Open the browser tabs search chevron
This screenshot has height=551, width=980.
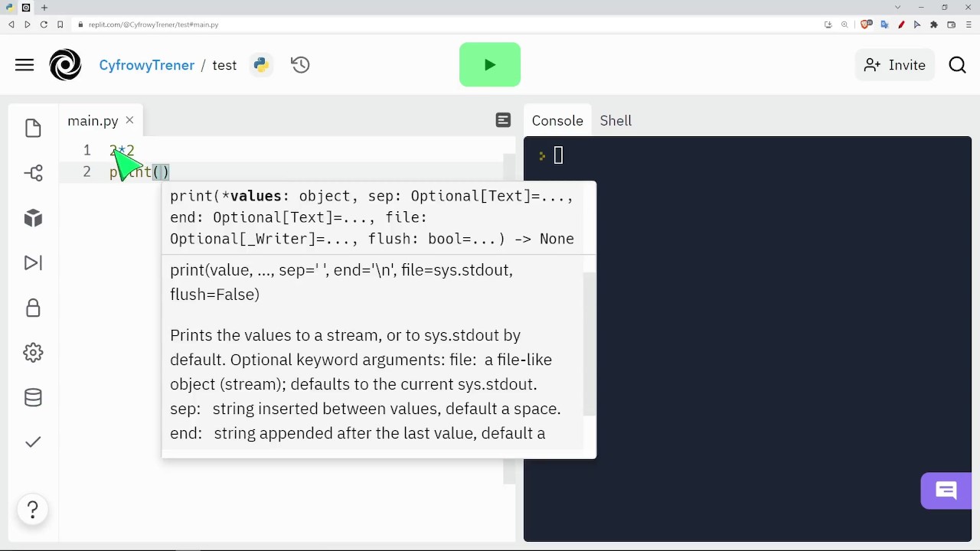(897, 7)
